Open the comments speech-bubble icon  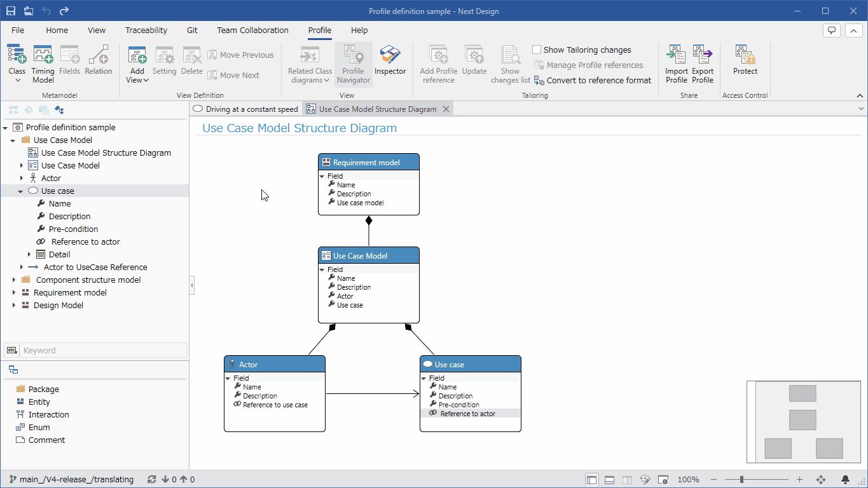tap(832, 30)
